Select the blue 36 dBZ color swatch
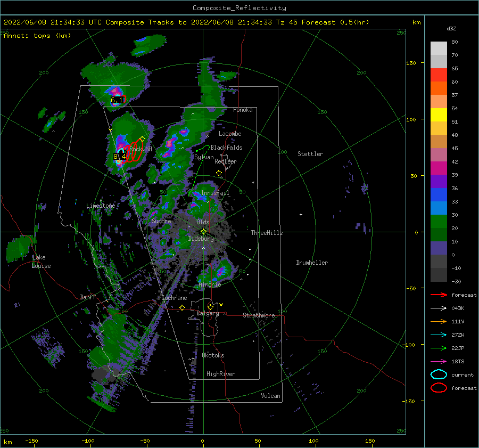 tap(439, 194)
